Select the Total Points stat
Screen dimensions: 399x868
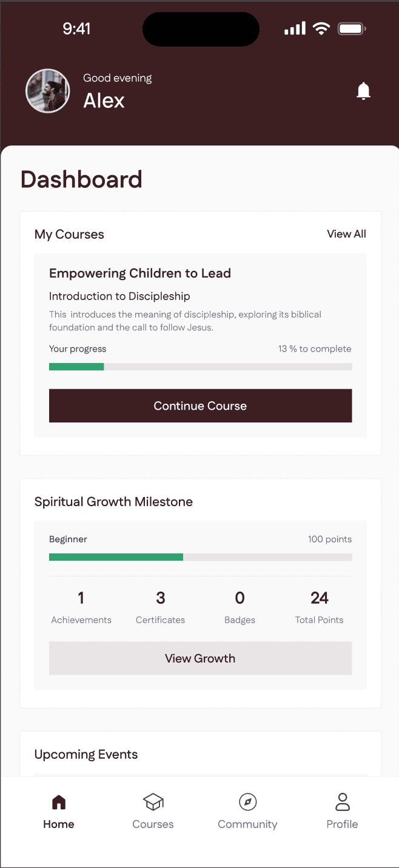pos(320,607)
